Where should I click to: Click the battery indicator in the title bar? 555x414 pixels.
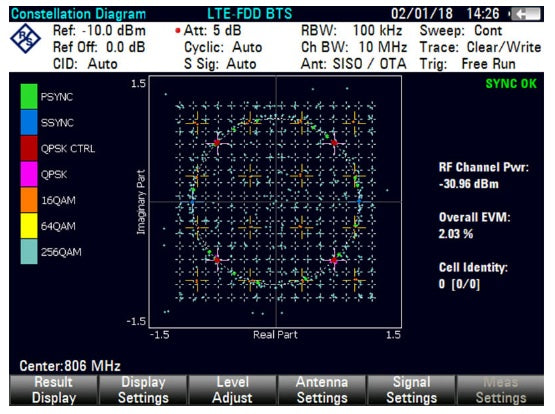coord(526,14)
